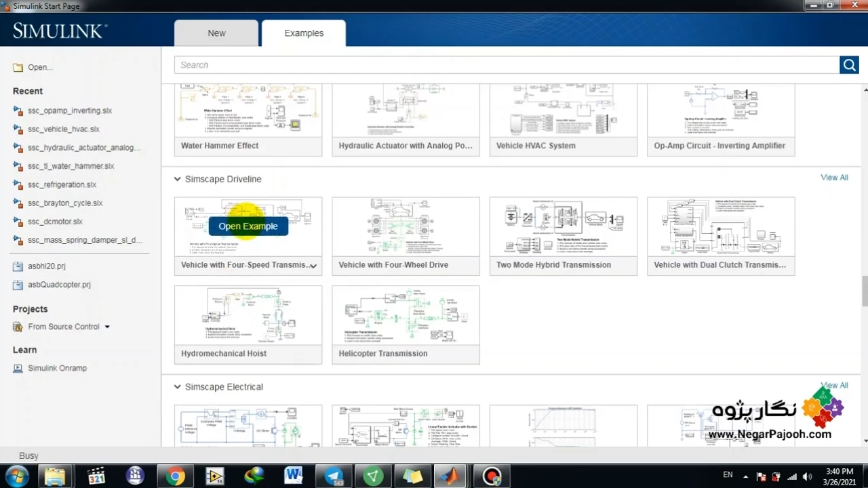Image resolution: width=868 pixels, height=488 pixels.
Task: Switch to the New tab
Action: pyautogui.click(x=216, y=33)
